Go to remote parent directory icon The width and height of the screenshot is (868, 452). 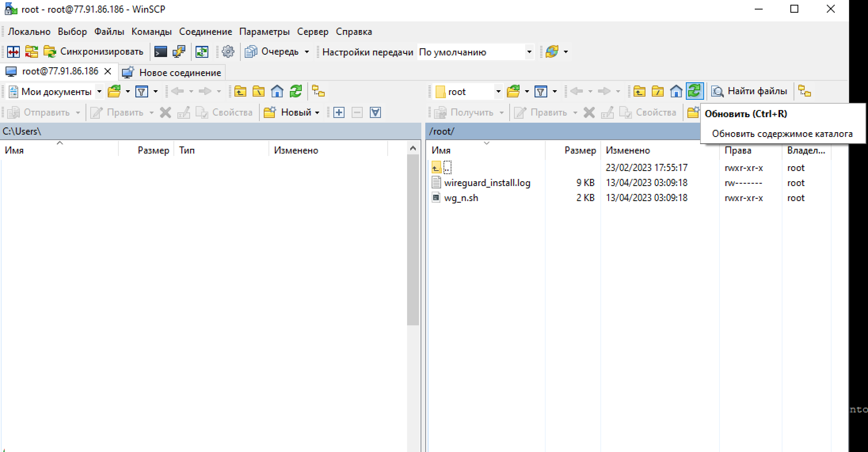pyautogui.click(x=639, y=92)
